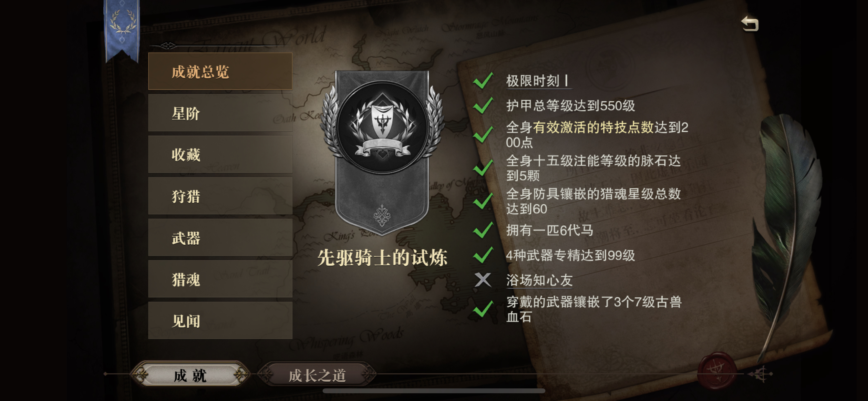Click the green checkmark beside 极限时刻 I
This screenshot has height=401, width=868.
(483, 81)
